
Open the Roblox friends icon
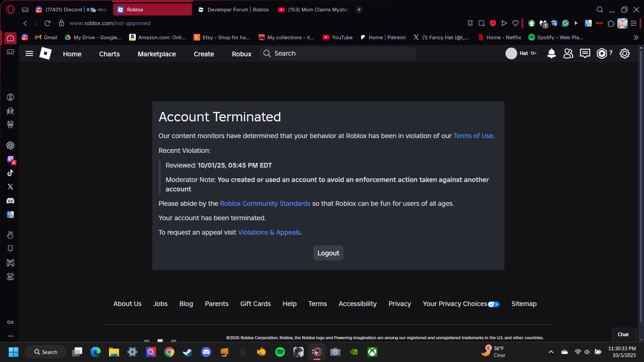click(568, 54)
